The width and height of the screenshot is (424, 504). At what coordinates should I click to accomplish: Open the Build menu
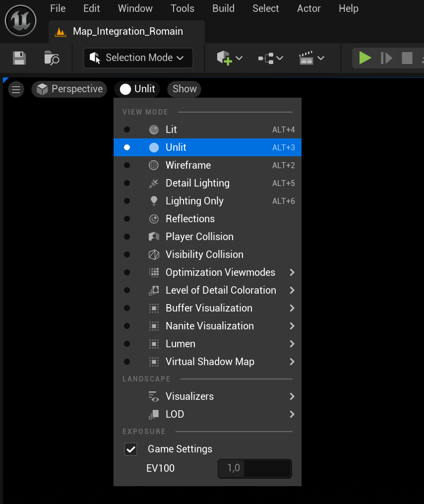(x=223, y=8)
